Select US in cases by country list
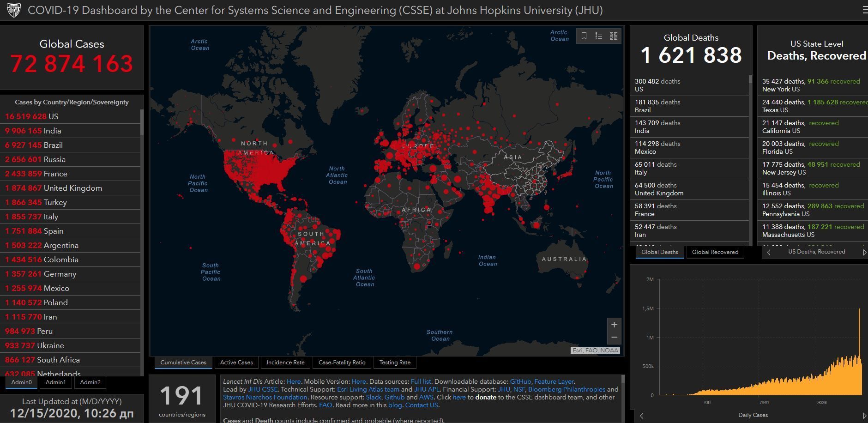The image size is (868, 423). [70, 116]
